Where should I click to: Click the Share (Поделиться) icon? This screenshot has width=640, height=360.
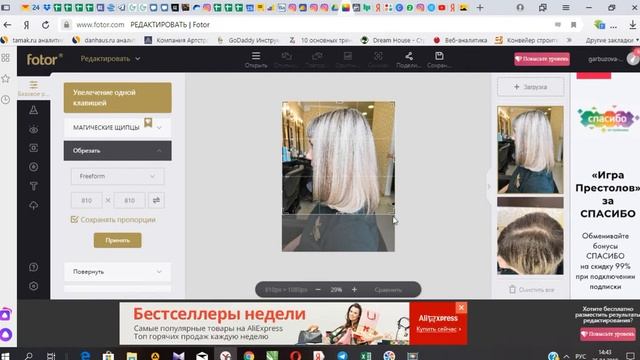pos(409,56)
